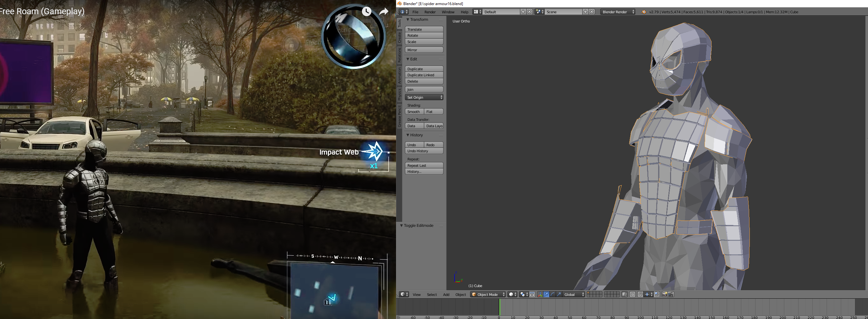Screen dimensions: 868x319
Task: Set shading to Smooth
Action: tap(414, 112)
